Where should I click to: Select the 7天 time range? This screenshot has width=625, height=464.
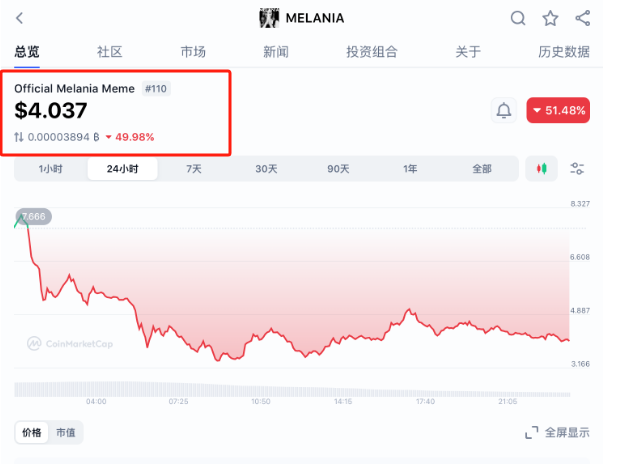[x=194, y=169]
